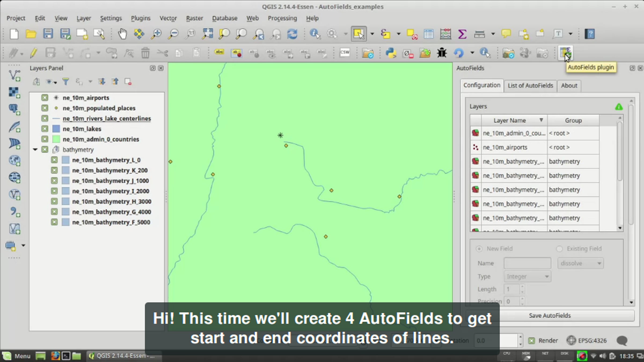The image size is (644, 362).
Task: Open the Python console icon
Action: [x=391, y=53]
